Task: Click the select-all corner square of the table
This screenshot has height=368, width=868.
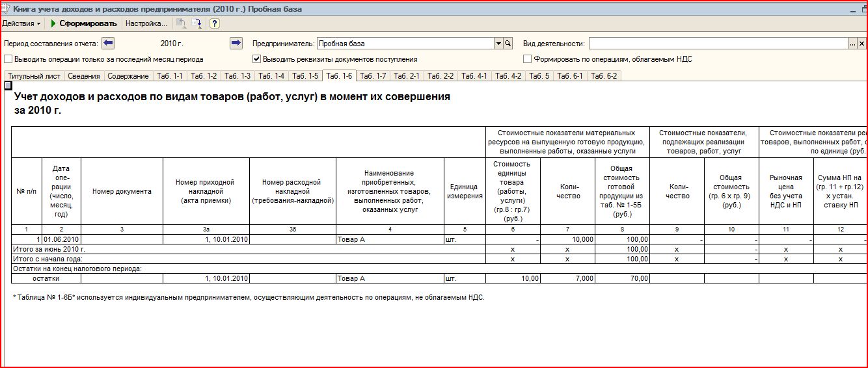Action: (8, 85)
